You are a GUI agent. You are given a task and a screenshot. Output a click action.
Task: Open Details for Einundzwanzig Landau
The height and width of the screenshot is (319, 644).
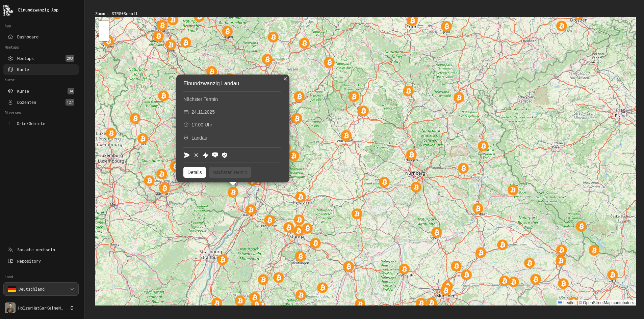(x=195, y=172)
